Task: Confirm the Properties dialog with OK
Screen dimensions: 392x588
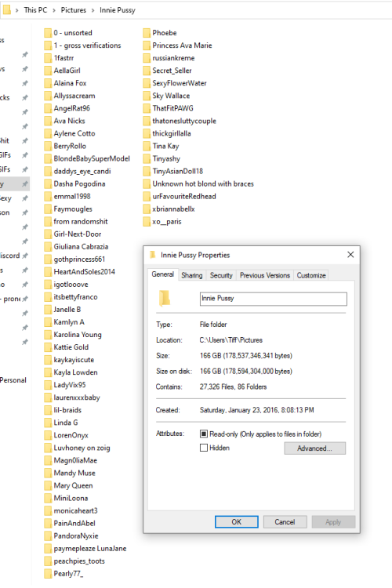Action: [x=236, y=521]
